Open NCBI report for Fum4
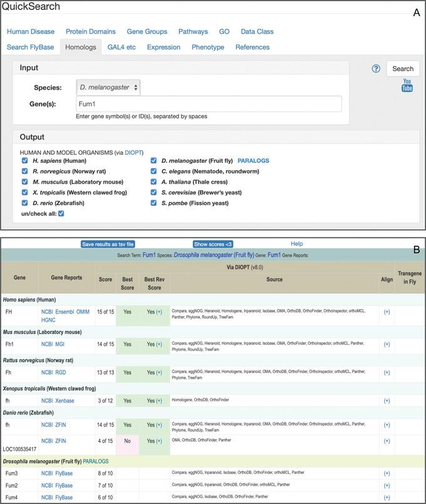Screen dimensions: 426x504 click(47, 498)
